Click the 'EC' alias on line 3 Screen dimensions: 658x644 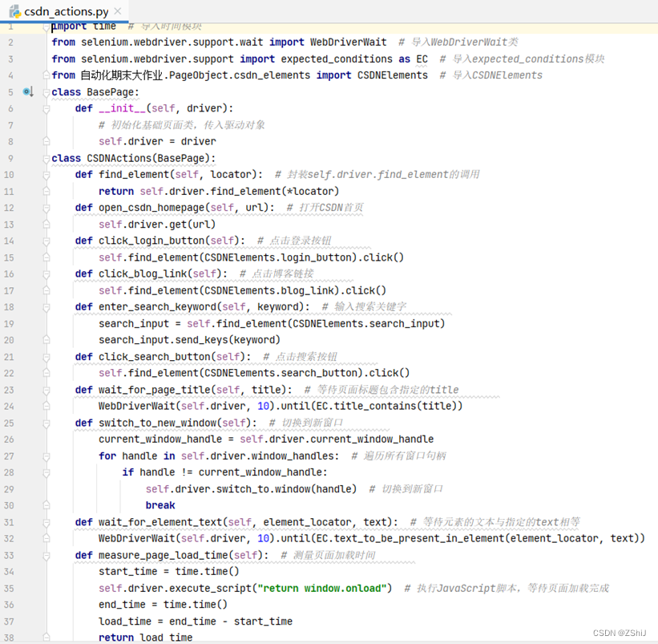coord(422,59)
